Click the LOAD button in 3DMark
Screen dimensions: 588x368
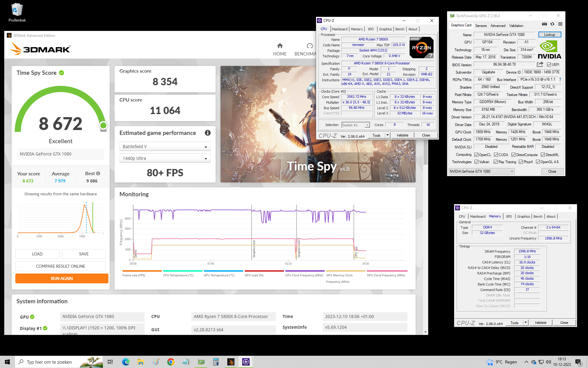point(37,254)
